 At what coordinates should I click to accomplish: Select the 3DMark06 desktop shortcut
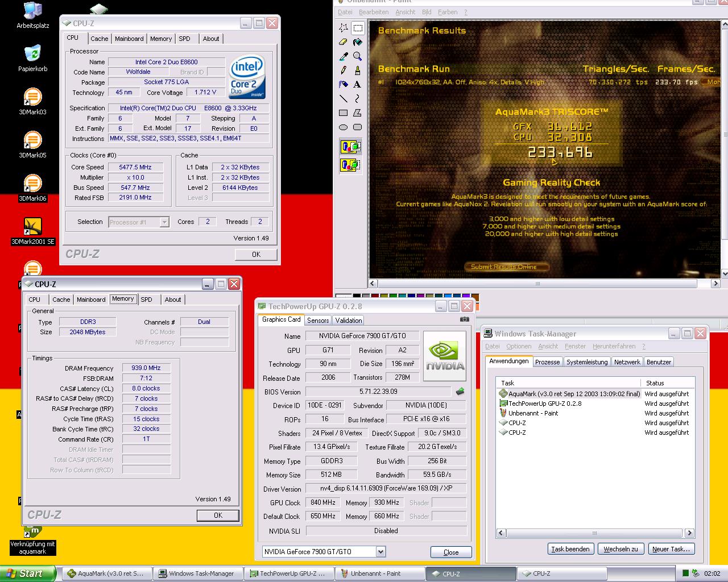(32, 189)
